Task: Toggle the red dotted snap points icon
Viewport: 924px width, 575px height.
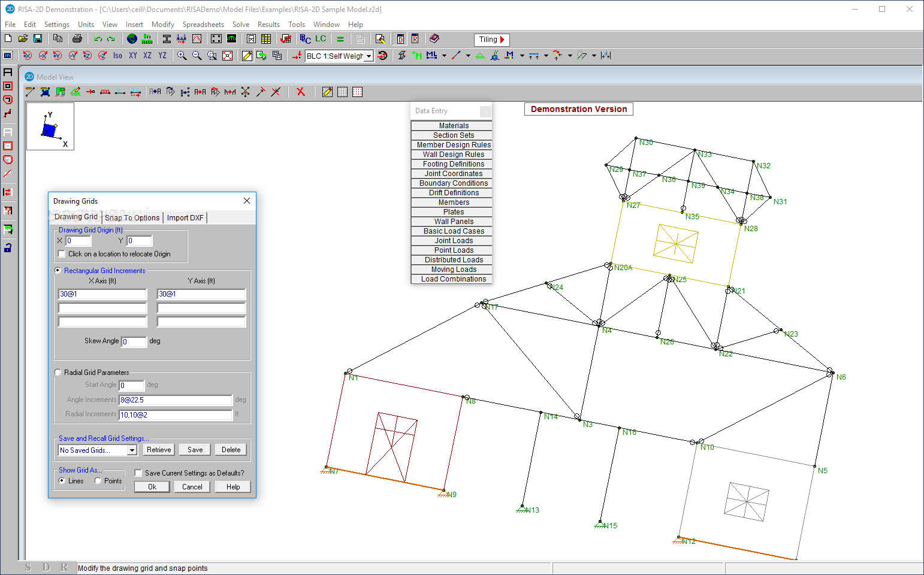Action: tap(357, 92)
